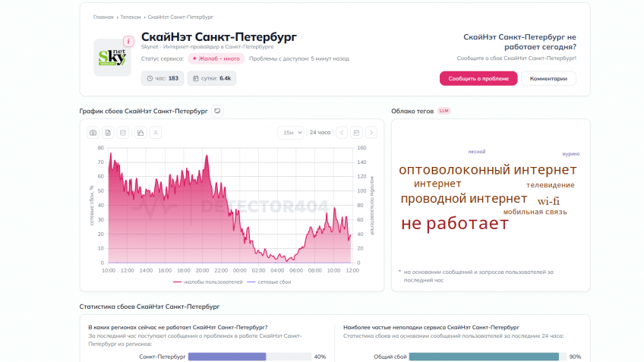
Task: Click the '00:00' x-axis time label
Action: (239, 270)
